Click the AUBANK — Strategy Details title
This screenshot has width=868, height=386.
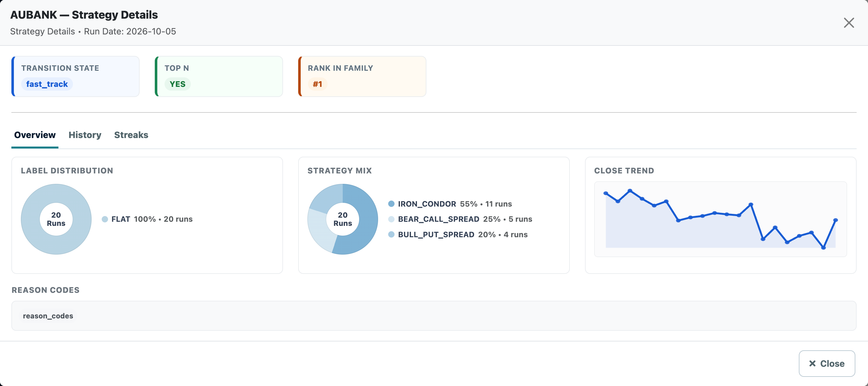84,15
